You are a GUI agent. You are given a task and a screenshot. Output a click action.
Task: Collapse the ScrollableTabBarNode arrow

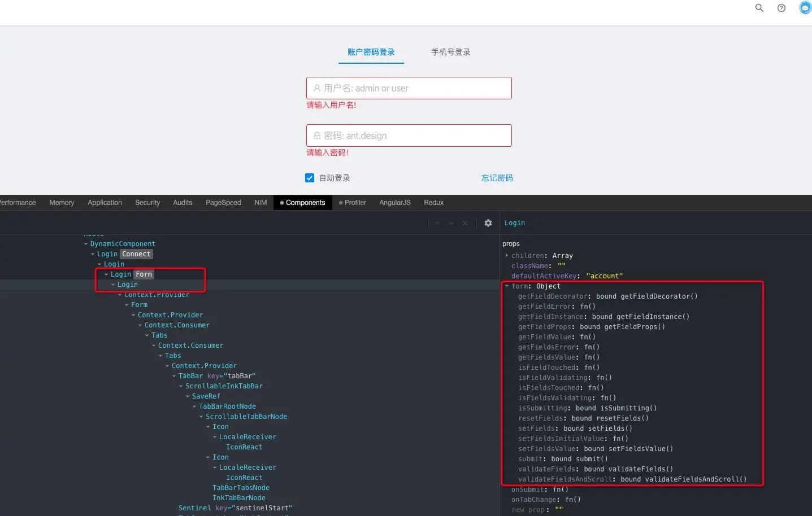tap(201, 417)
